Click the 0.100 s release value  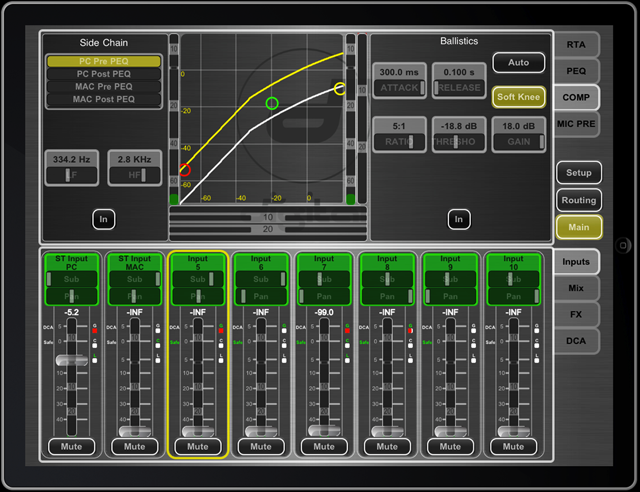459,72
